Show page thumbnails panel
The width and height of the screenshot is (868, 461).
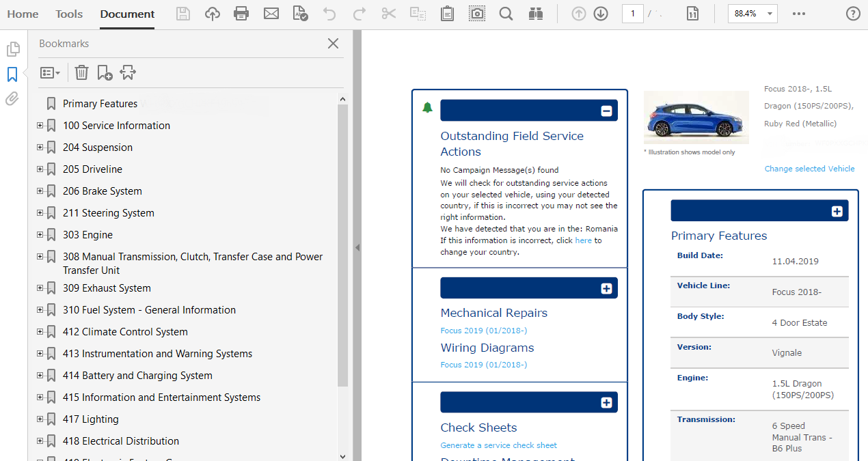(x=12, y=49)
